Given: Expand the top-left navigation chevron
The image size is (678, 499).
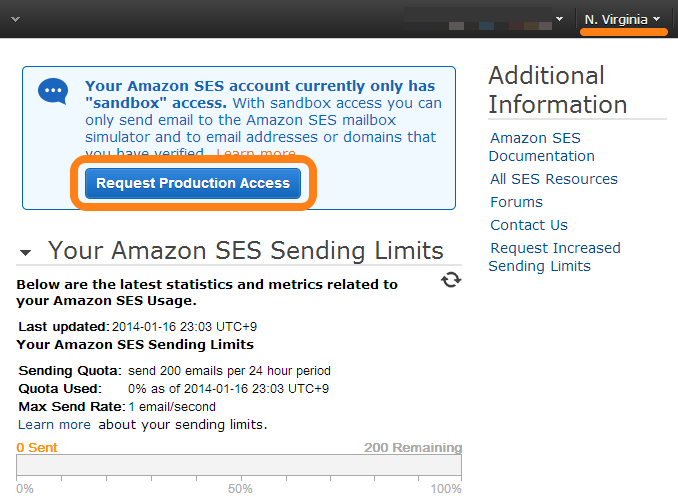Looking at the screenshot, I should click(x=16, y=19).
